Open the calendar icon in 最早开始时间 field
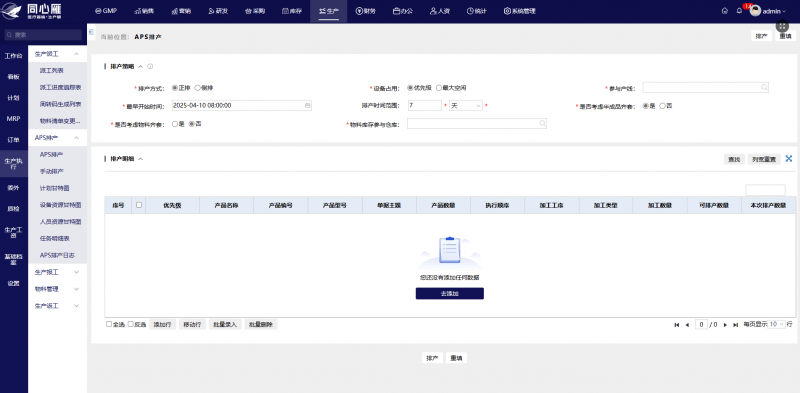This screenshot has height=393, width=800. coord(307,106)
